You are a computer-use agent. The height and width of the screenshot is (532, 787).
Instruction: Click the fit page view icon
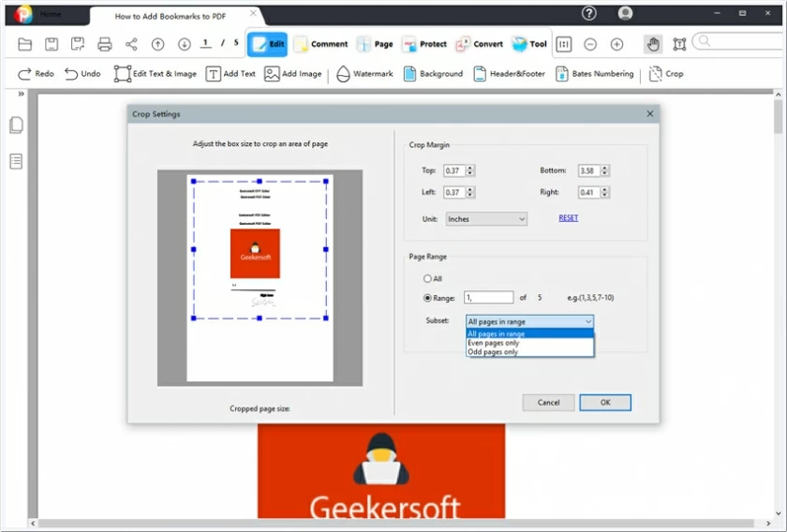(x=564, y=44)
